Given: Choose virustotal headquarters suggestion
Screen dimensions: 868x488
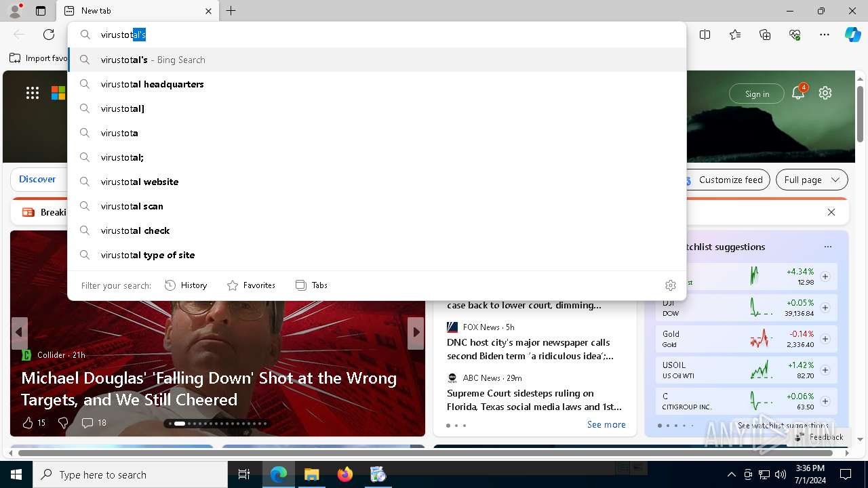Looking at the screenshot, I should point(377,84).
